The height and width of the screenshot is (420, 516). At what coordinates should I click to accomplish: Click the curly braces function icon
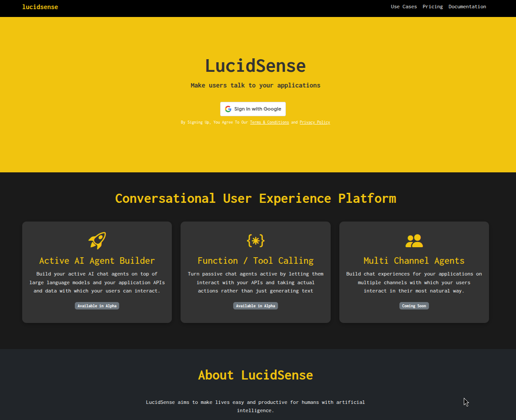255,240
